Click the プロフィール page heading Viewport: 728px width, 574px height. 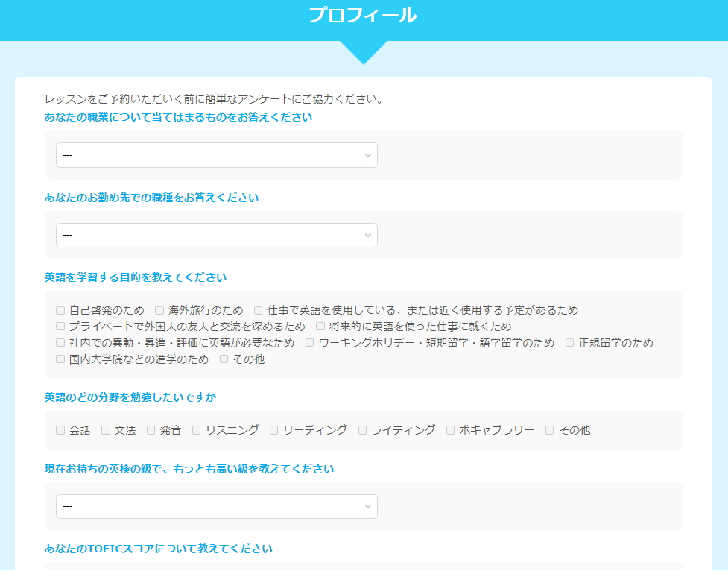click(363, 16)
